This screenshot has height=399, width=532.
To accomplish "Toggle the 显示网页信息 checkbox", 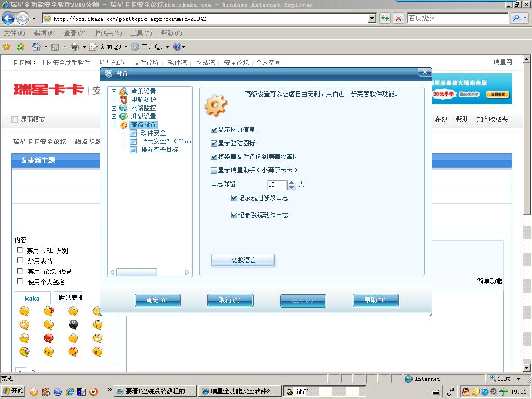I will click(x=214, y=129).
